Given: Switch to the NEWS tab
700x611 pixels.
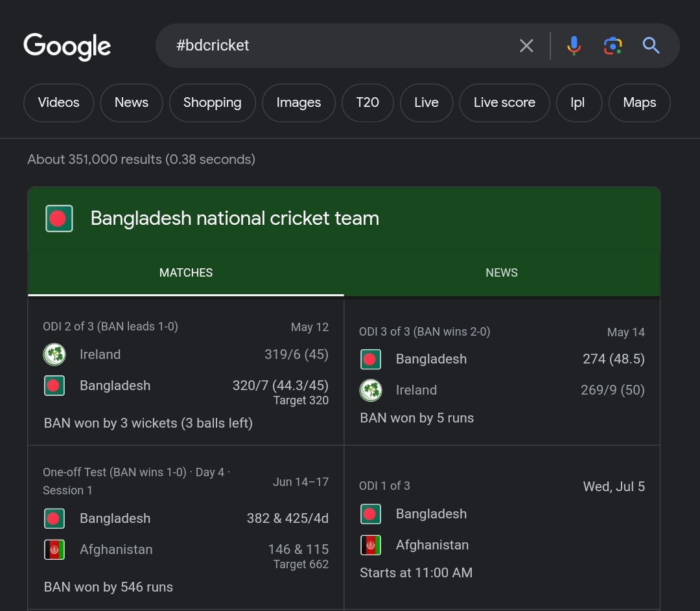Looking at the screenshot, I should point(502,273).
